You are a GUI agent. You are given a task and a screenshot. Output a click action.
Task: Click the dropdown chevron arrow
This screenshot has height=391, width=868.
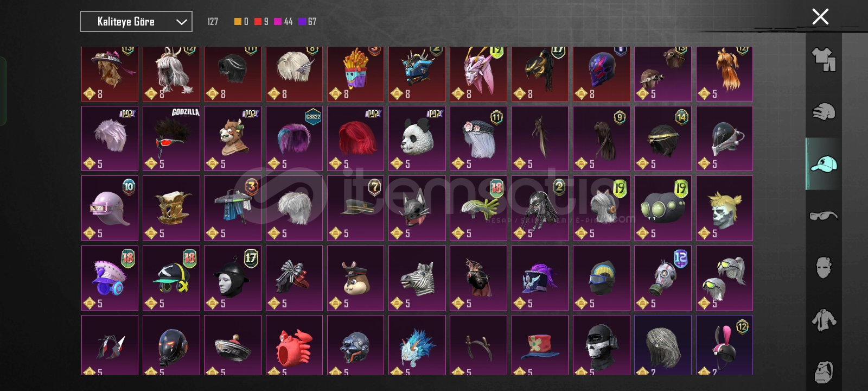point(181,22)
